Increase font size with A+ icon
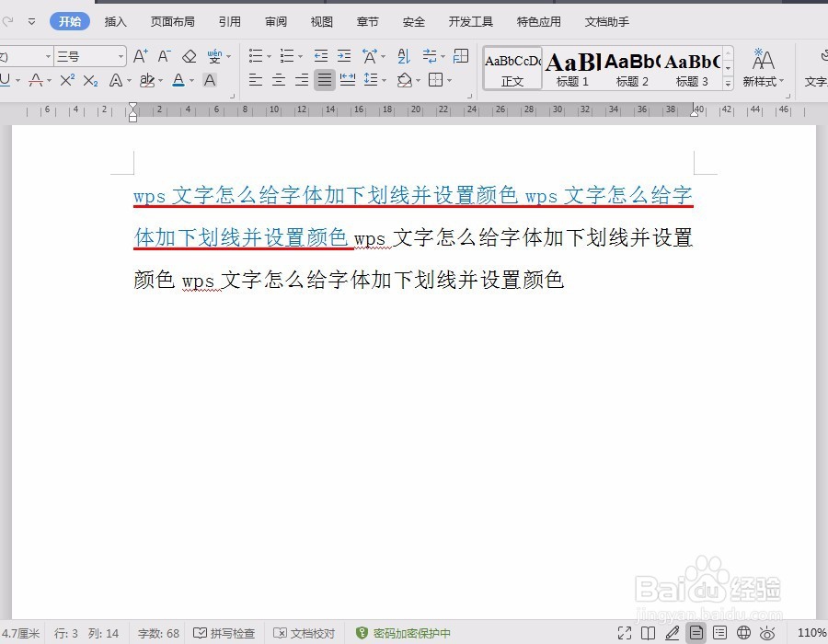 (x=141, y=55)
